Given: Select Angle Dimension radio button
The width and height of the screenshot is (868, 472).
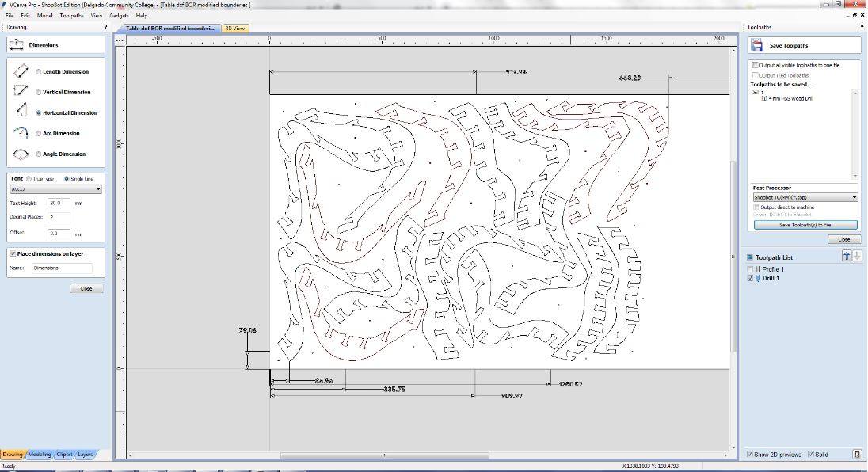Looking at the screenshot, I should (38, 154).
